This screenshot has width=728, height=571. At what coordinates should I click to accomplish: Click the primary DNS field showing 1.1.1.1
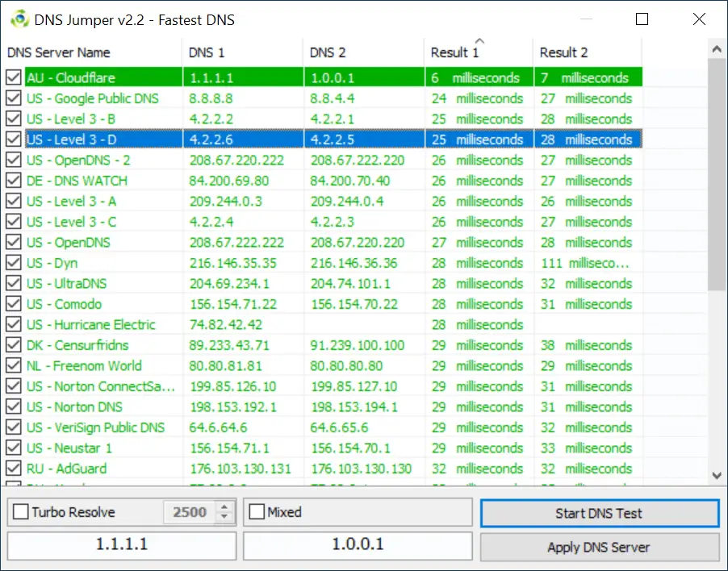[x=122, y=544]
